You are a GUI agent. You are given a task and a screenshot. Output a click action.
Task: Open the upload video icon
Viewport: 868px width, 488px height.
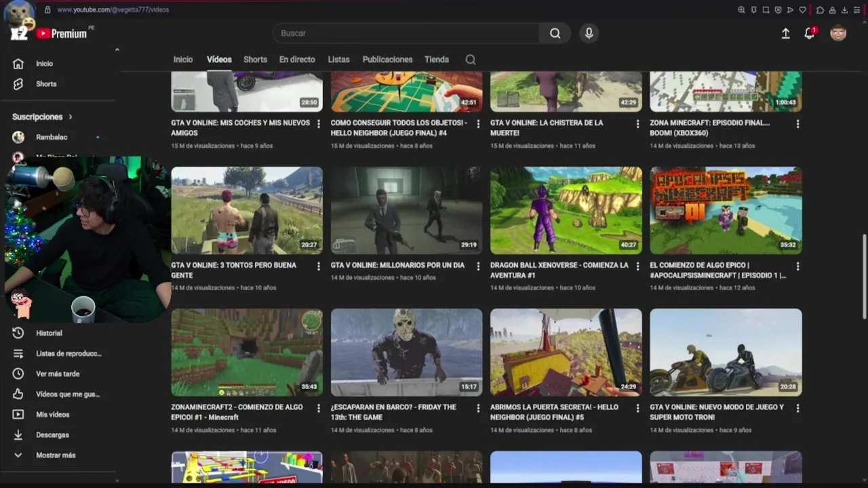coord(785,33)
